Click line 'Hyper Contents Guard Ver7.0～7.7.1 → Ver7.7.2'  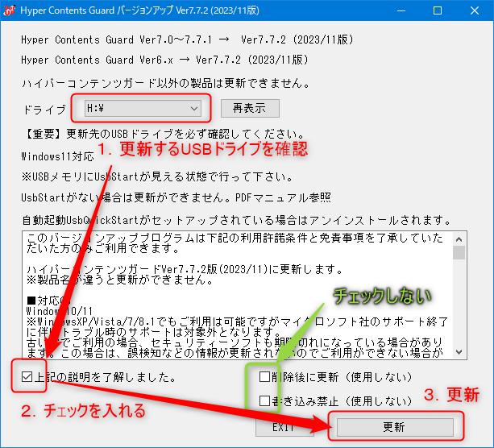pyautogui.click(x=187, y=39)
